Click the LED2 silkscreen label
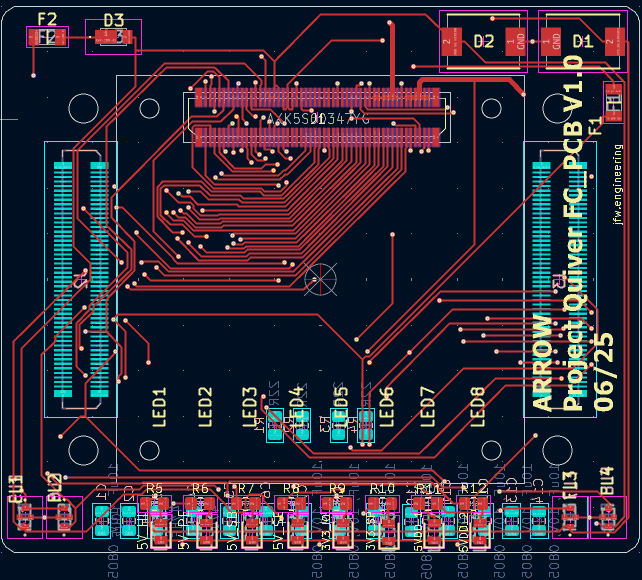 coord(205,407)
